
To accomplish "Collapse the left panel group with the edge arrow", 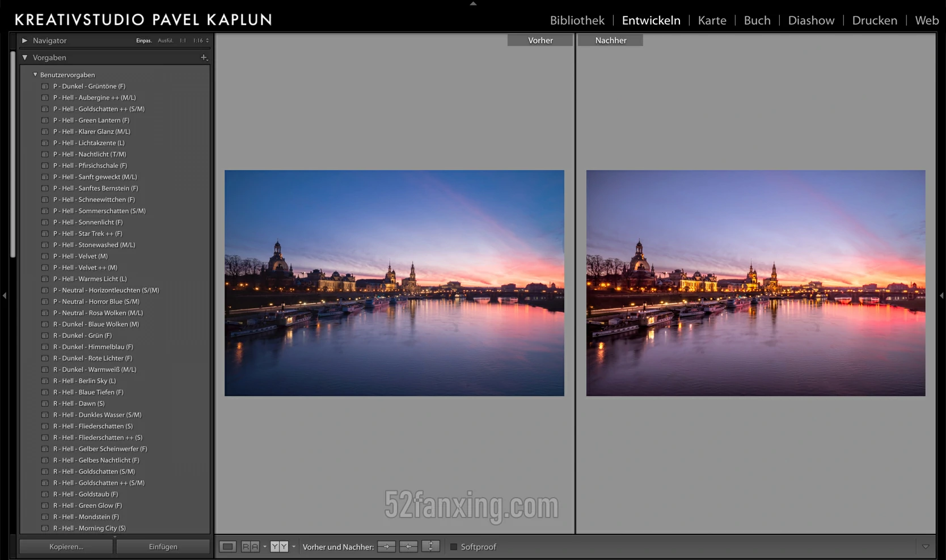I will click(x=5, y=295).
